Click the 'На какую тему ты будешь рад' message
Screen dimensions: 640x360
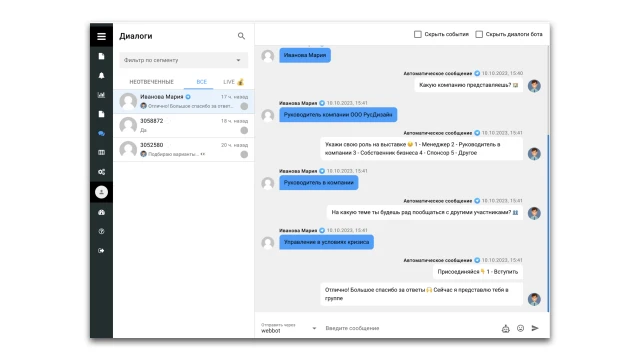click(x=424, y=212)
